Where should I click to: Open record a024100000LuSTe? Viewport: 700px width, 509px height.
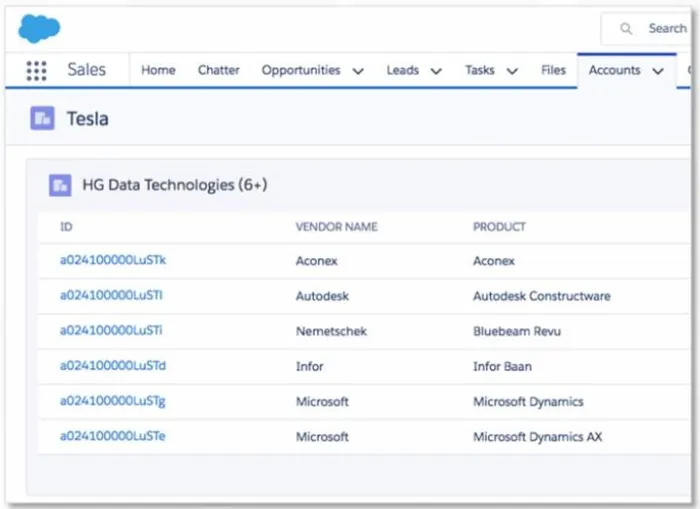click(x=112, y=436)
